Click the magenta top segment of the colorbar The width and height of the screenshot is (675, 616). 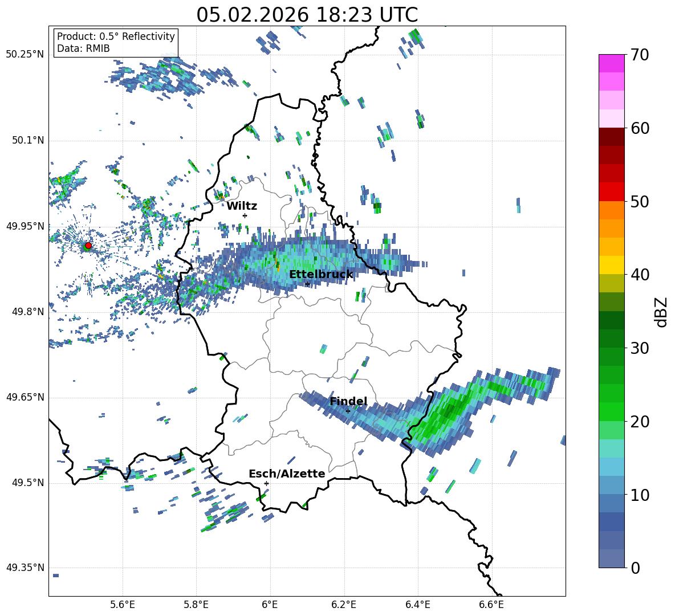tap(611, 63)
